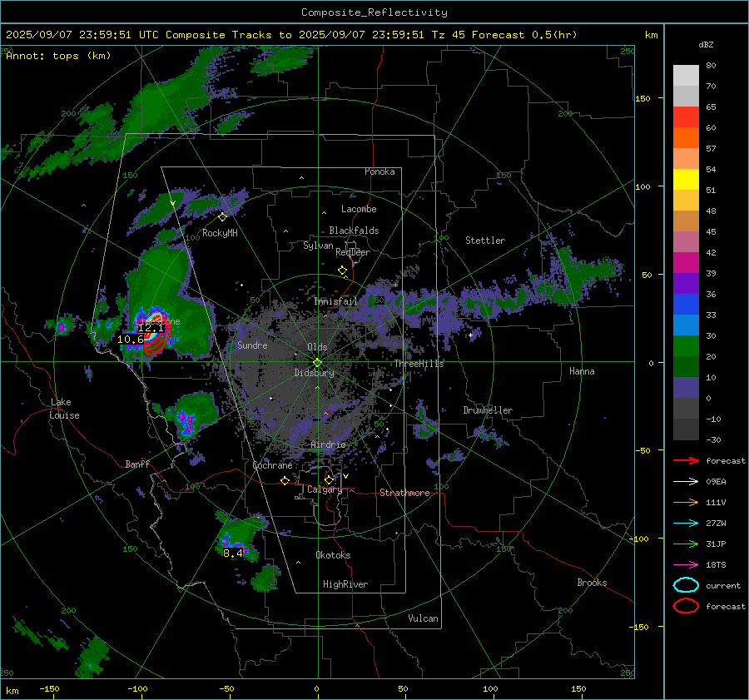Viewport: 749px width, 700px height.
Task: Select the Lacombe city label
Action: [359, 209]
